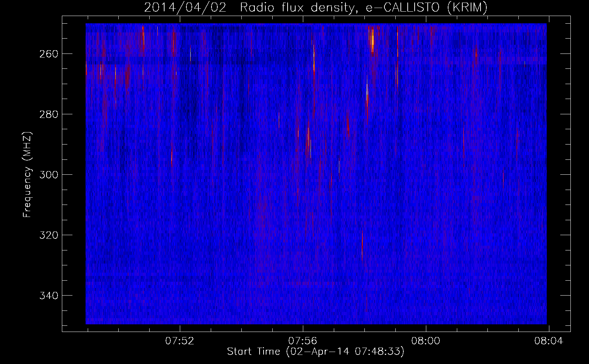This screenshot has width=589, height=364.
Task: Click the 280 frequency tick label
Action: tap(48, 115)
